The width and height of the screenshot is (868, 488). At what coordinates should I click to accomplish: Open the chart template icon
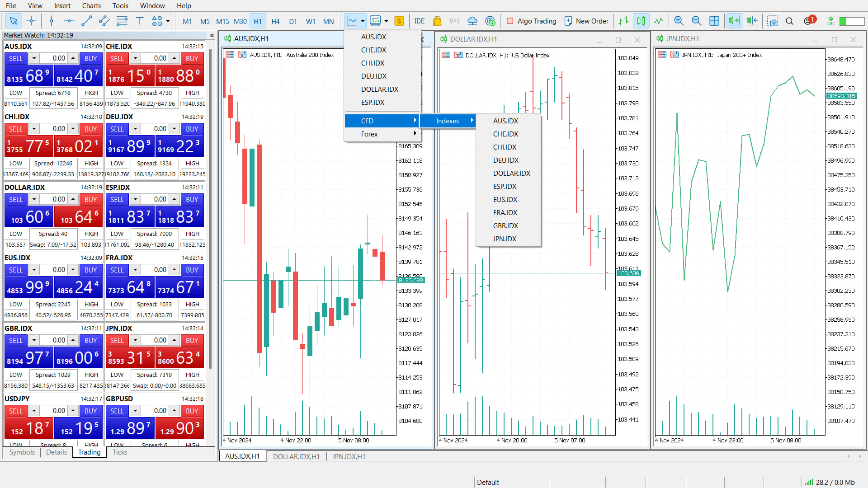pyautogui.click(x=375, y=21)
